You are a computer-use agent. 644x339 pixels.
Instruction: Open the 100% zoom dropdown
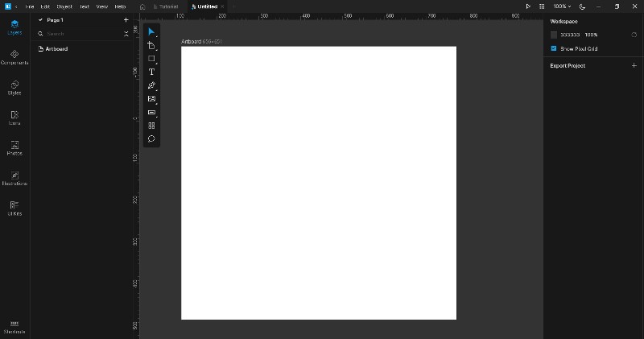tap(562, 6)
